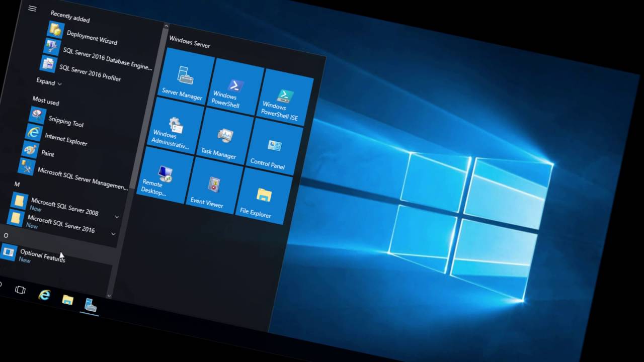
Task: Open Paint from Most used
Action: point(38,151)
